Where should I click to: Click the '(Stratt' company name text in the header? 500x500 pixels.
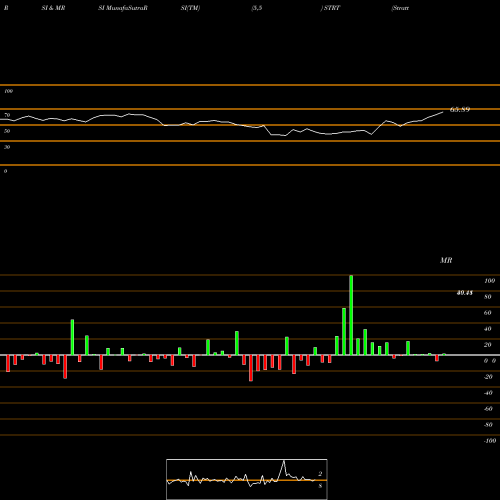(x=400, y=8)
